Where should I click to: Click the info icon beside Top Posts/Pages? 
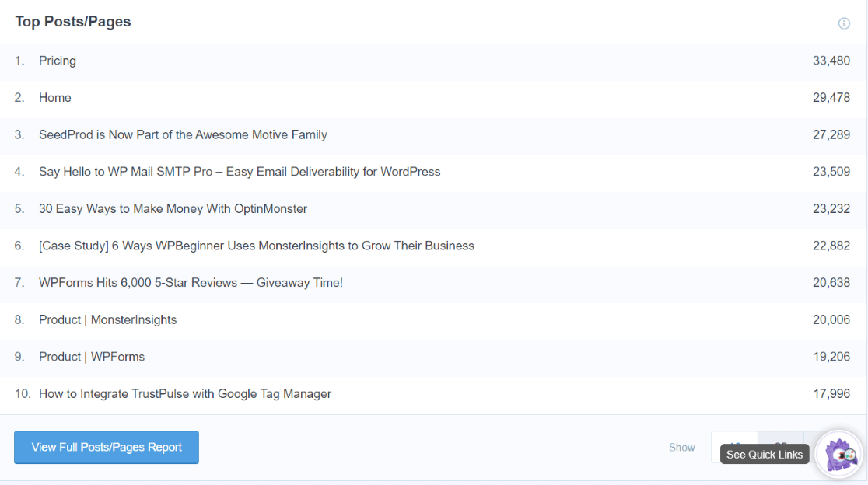coord(844,23)
